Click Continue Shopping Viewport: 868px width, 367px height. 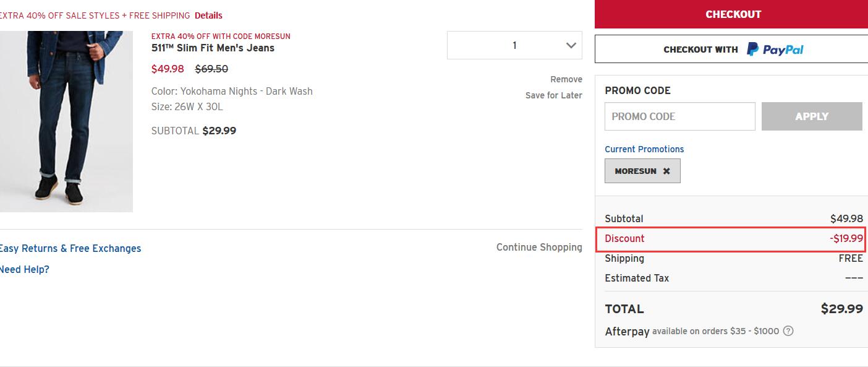539,248
